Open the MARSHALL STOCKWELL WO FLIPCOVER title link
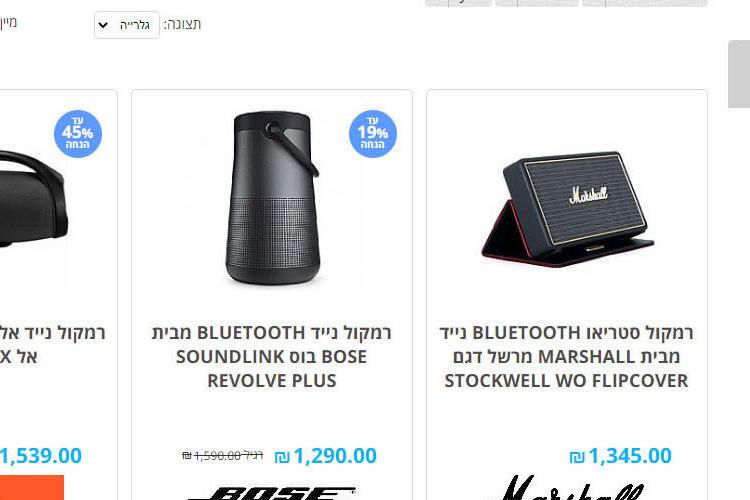 click(566, 356)
